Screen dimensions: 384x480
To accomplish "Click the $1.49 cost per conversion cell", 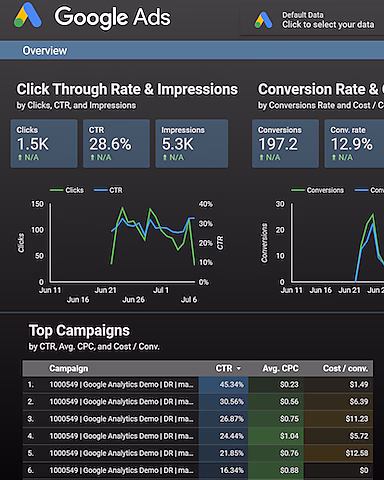I will 338,385.
